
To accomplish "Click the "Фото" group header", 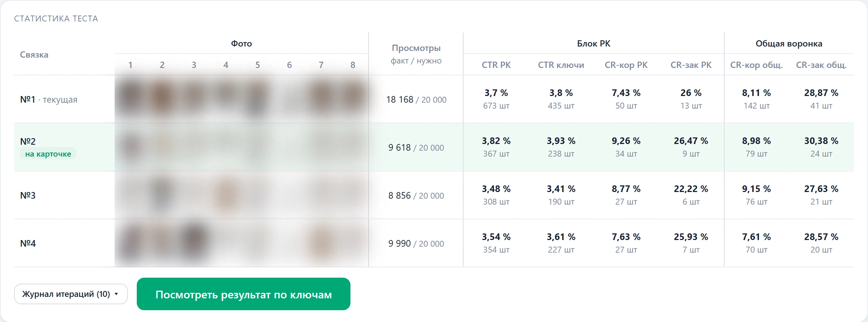I will tap(241, 44).
